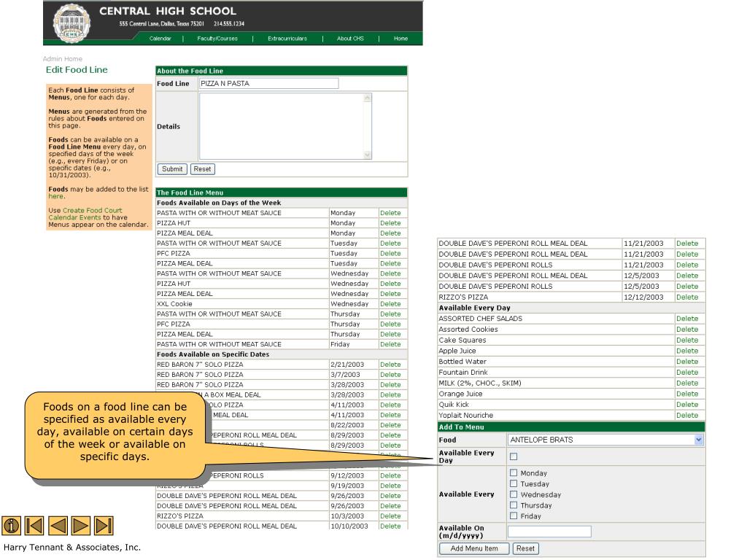Click the 'Edit Food Line' page title

[x=77, y=69]
